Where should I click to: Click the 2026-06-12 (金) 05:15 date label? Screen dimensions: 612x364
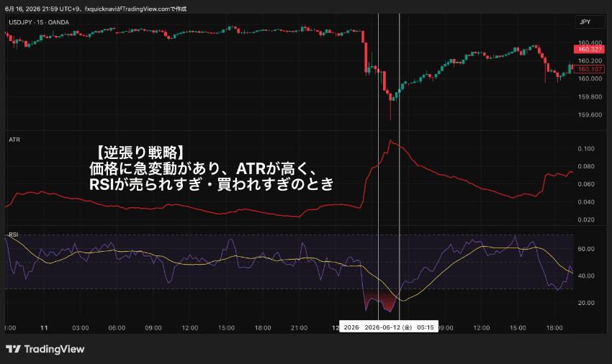coord(399,327)
